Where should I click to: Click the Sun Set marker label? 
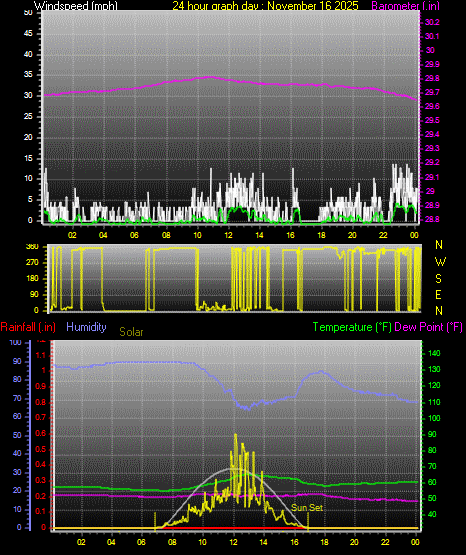point(307,508)
